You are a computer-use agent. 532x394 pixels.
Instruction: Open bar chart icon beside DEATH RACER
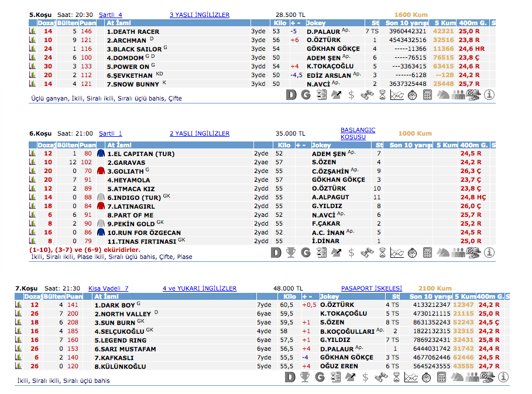(x=33, y=32)
